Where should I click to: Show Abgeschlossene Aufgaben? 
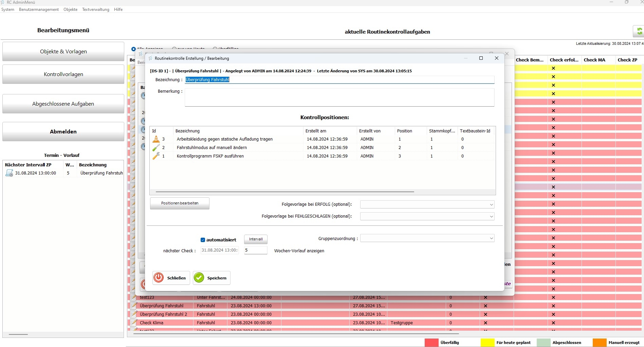pyautogui.click(x=63, y=104)
